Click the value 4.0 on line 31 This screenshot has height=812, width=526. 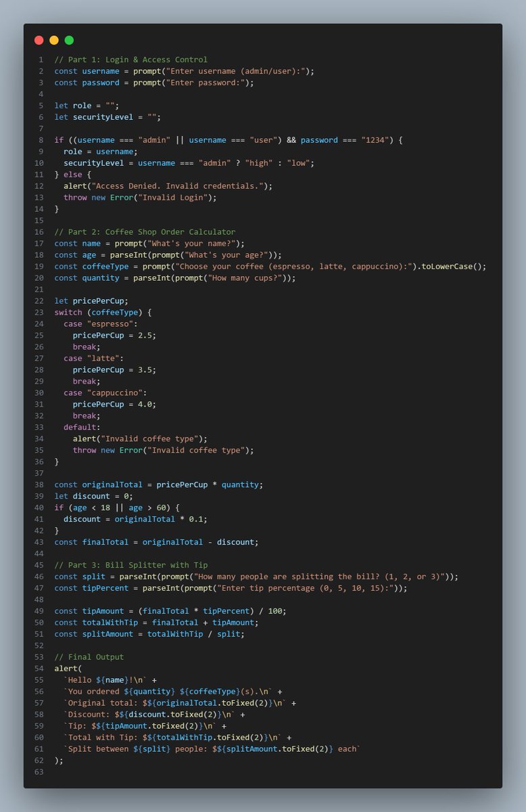(x=144, y=405)
